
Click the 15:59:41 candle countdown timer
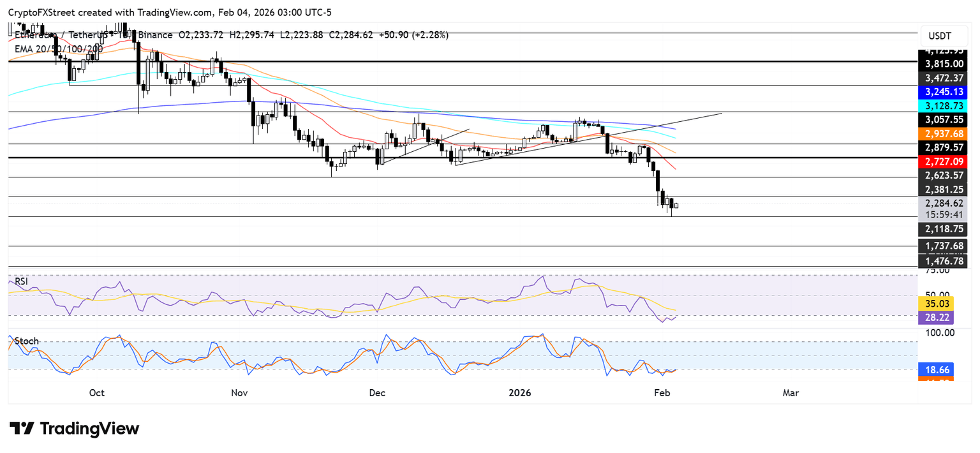point(944,214)
